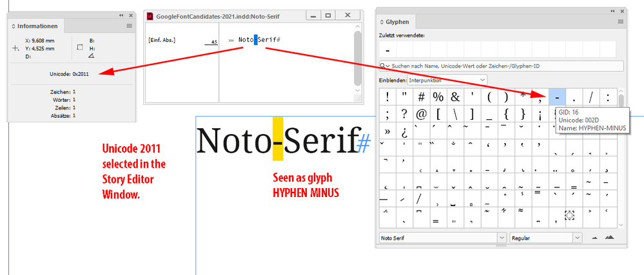
Task: Close the Glyphen panel
Action: pyautogui.click(x=622, y=11)
